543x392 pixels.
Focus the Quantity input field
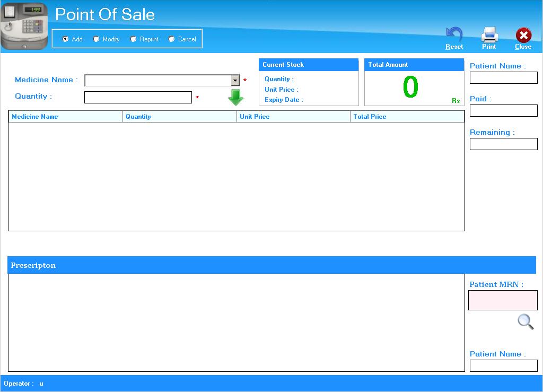(x=138, y=97)
